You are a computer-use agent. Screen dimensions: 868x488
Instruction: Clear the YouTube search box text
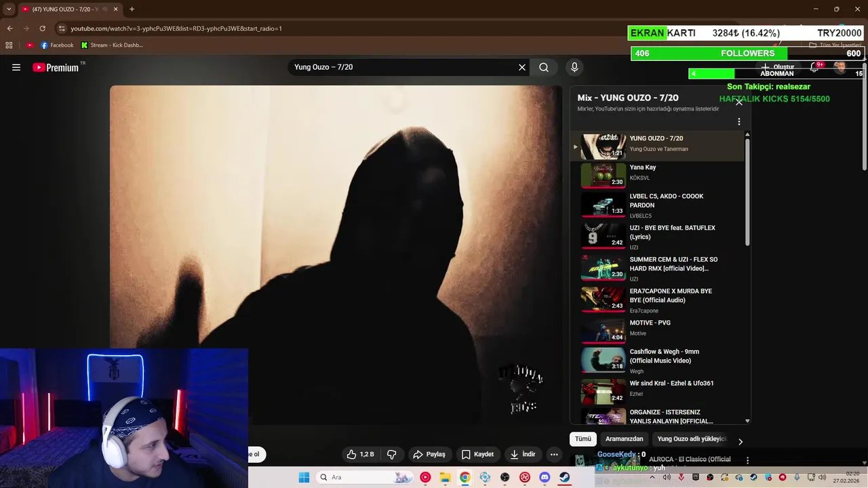[522, 67]
